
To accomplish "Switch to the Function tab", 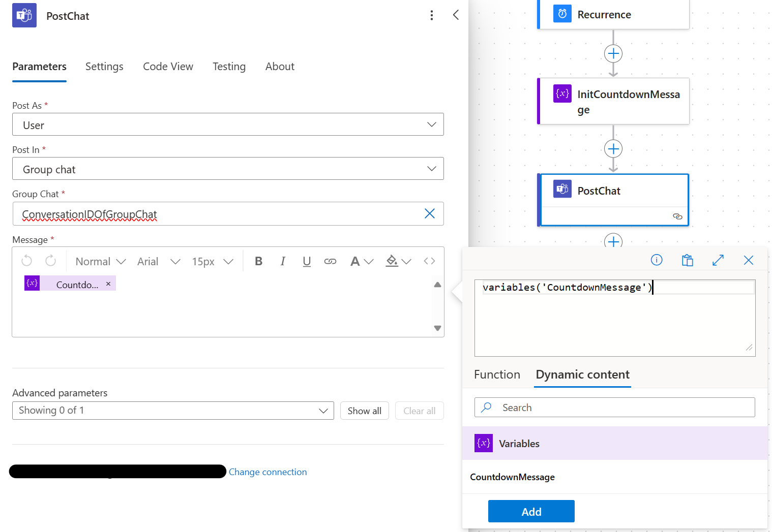I will coord(497,374).
